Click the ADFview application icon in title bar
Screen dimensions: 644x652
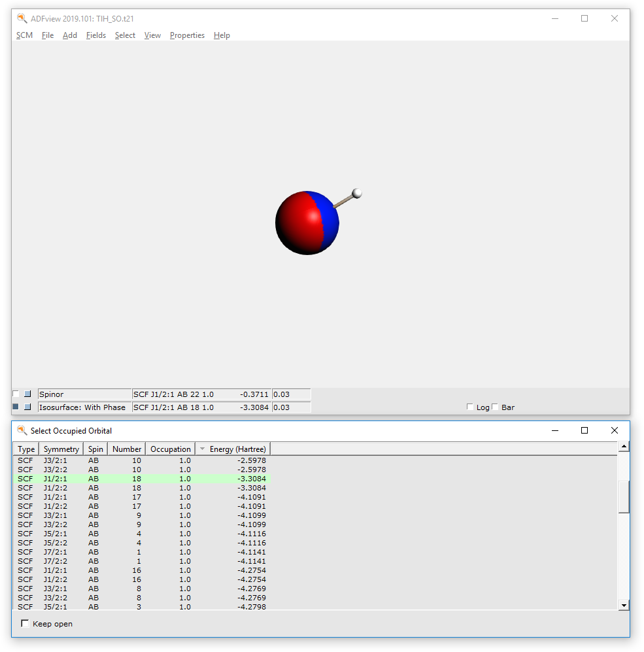tap(22, 18)
